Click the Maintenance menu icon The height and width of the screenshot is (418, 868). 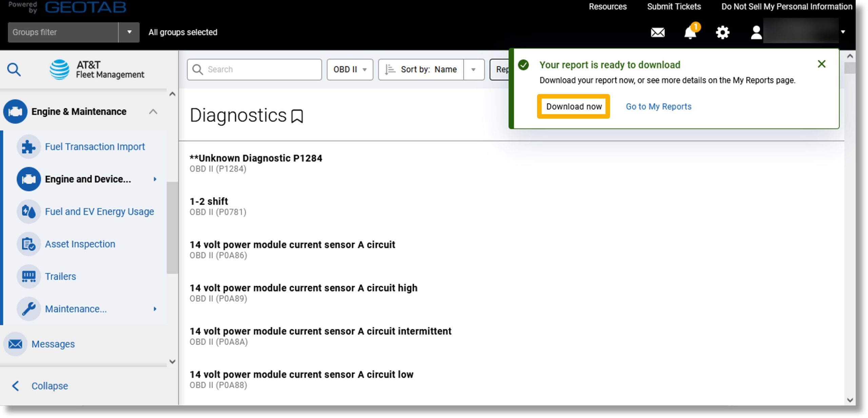click(x=28, y=308)
